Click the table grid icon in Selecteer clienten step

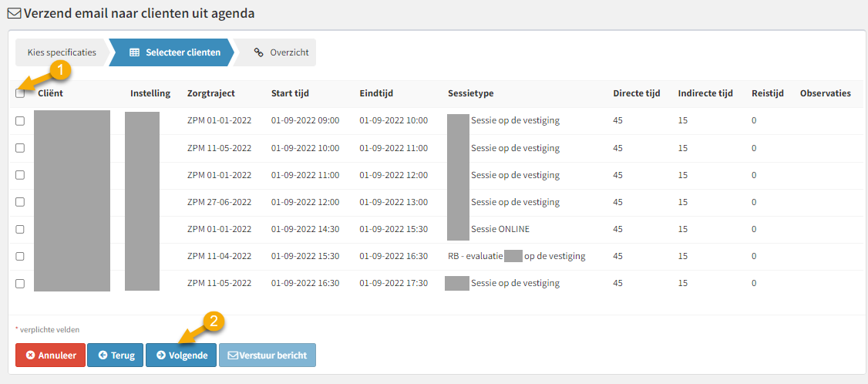tap(134, 52)
